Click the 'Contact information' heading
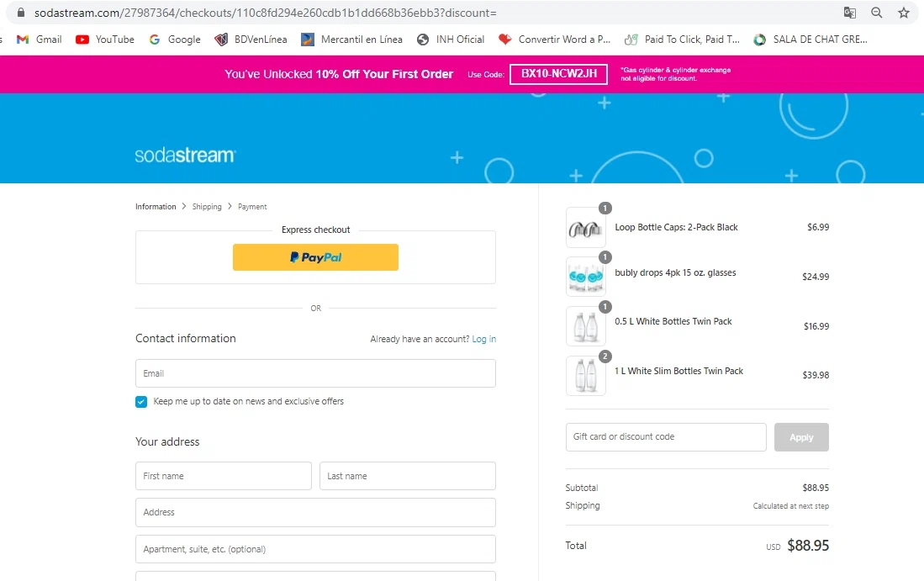The image size is (924, 581). click(x=186, y=338)
